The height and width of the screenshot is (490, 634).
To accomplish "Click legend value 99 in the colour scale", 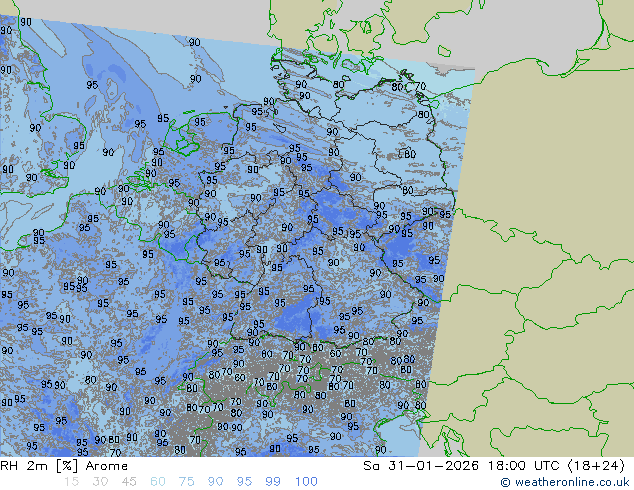I will pyautogui.click(x=273, y=482).
